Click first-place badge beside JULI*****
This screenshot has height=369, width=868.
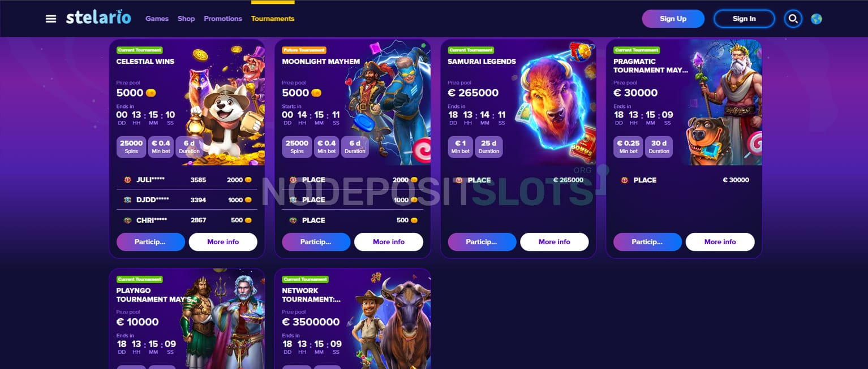[127, 180]
